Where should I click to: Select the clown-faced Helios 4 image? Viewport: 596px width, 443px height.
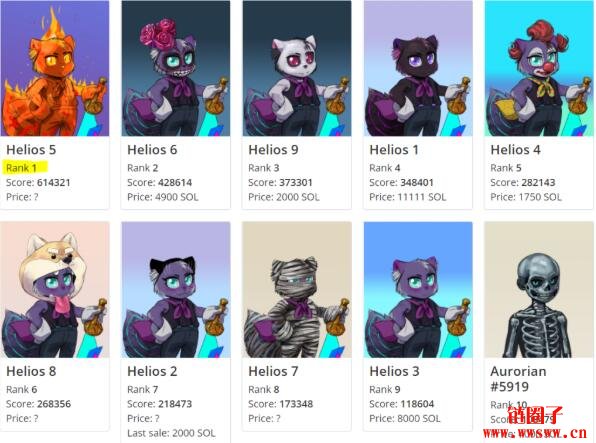(x=539, y=68)
